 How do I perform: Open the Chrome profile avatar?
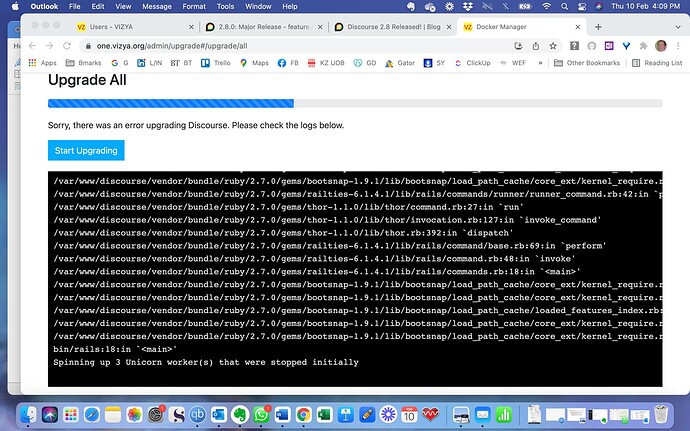point(661,46)
